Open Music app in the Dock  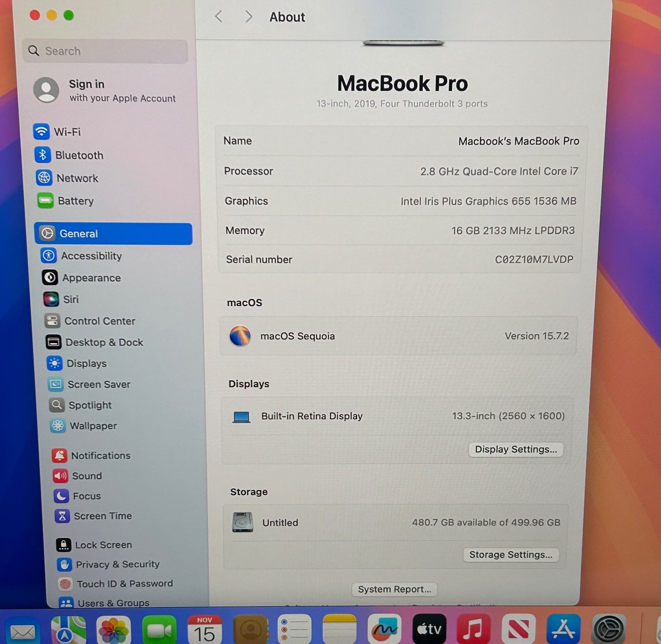474,629
